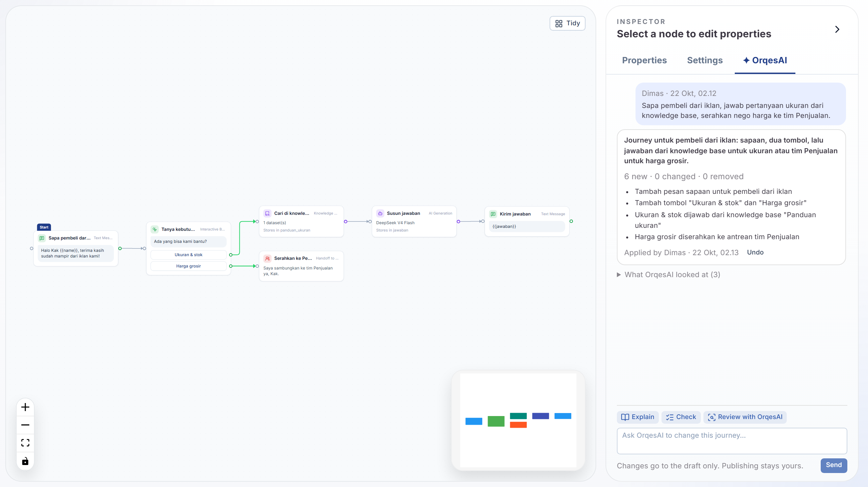Screen dimensions: 868x487
Task: Toggle the canvas lock icon
Action: pyautogui.click(x=25, y=461)
